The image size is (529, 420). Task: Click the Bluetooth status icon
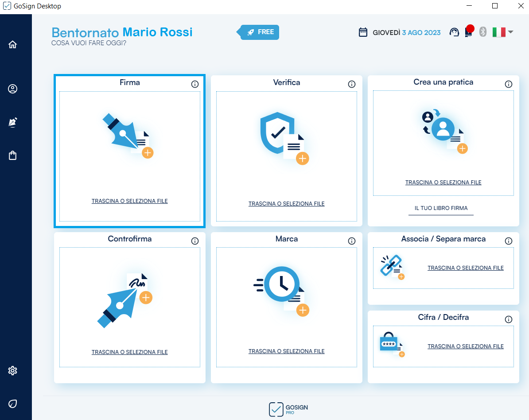483,32
